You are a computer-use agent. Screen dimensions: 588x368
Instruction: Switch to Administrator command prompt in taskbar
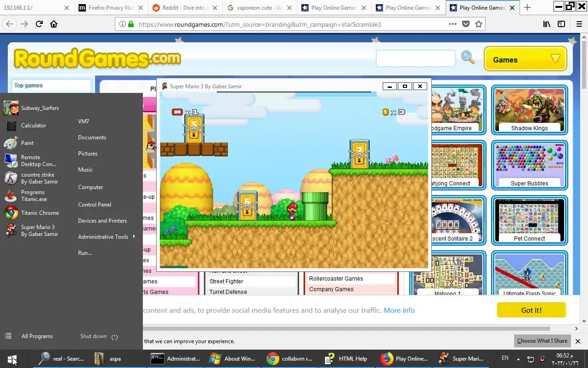pyautogui.click(x=176, y=359)
